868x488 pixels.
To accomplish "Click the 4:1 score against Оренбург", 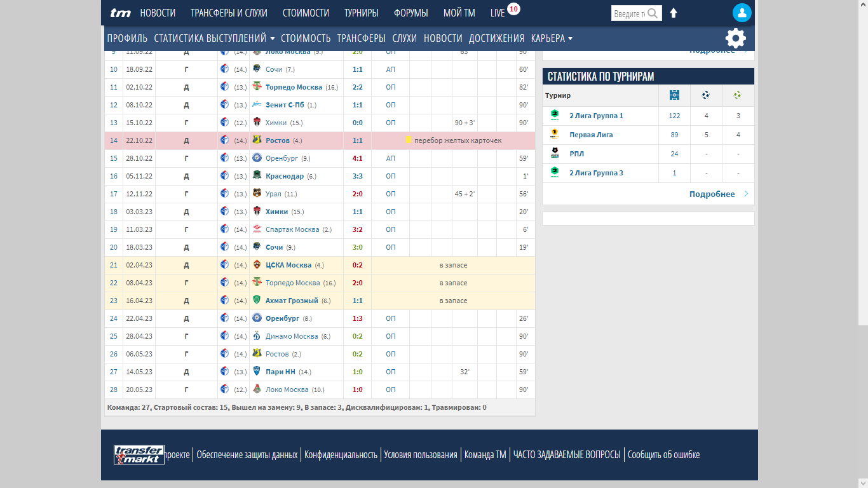I will [357, 158].
